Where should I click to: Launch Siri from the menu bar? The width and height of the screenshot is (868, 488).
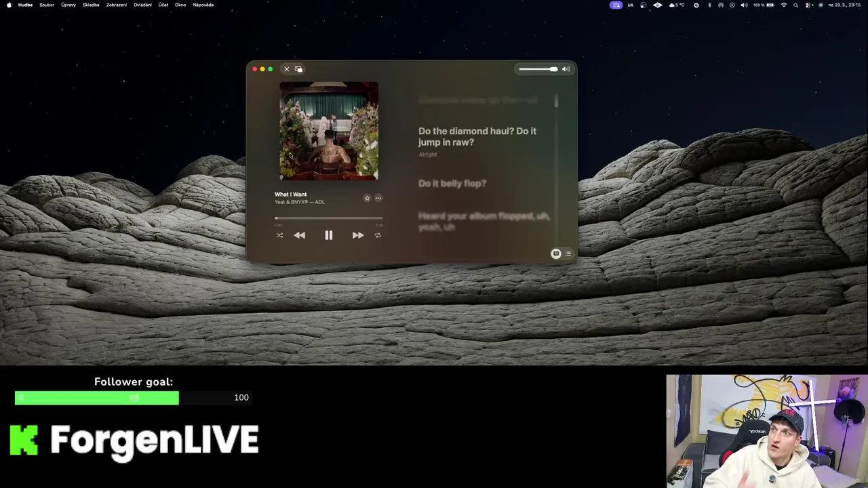821,5
